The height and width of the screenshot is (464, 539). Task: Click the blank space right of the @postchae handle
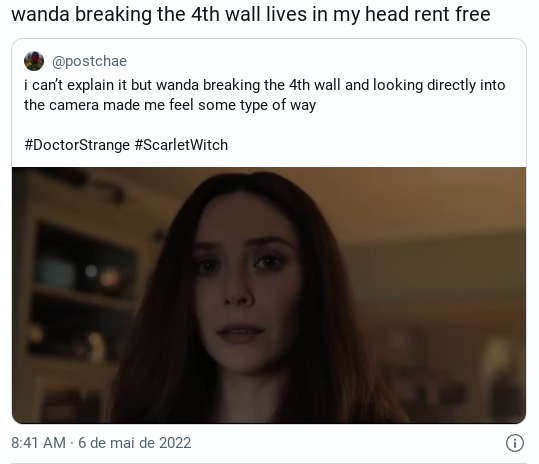click(326, 61)
